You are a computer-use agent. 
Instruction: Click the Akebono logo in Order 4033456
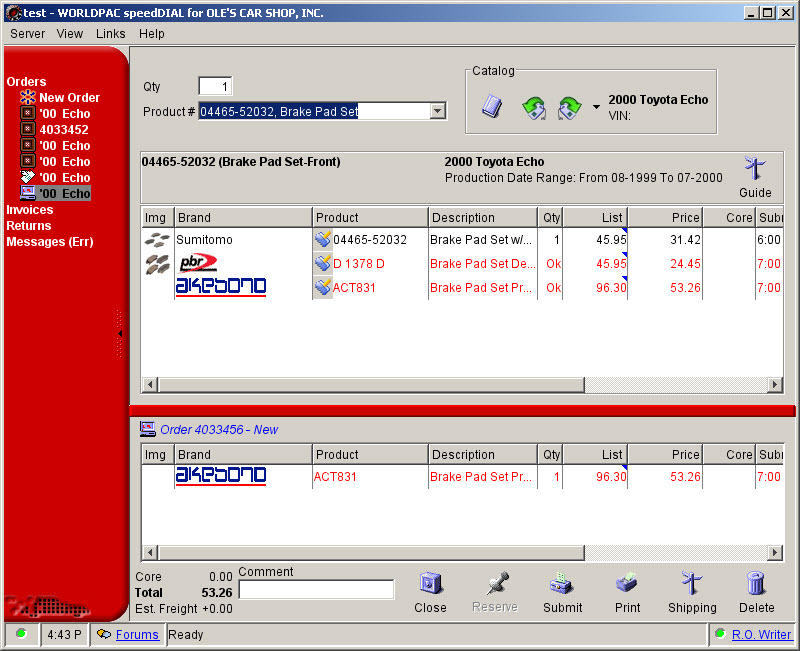pyautogui.click(x=221, y=475)
